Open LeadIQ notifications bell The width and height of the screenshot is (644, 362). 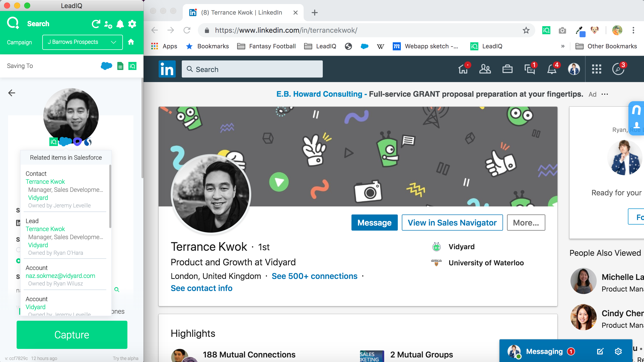(120, 24)
